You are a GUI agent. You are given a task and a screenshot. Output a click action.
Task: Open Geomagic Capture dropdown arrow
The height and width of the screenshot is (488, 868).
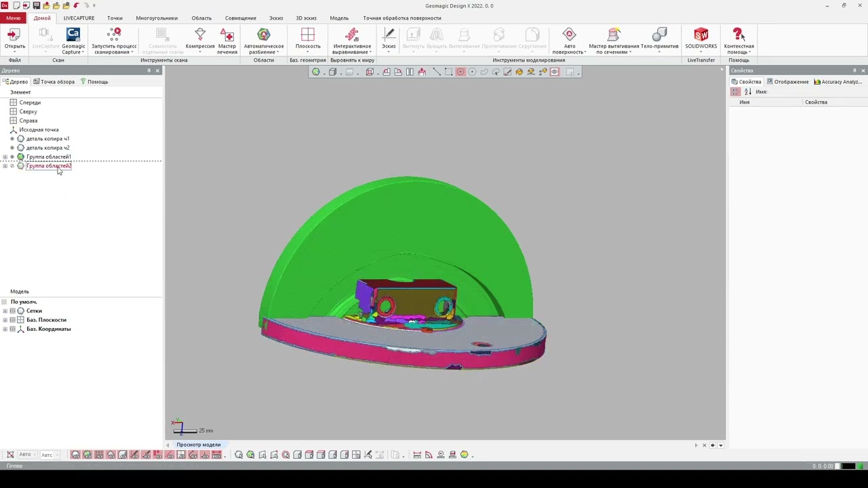click(x=83, y=52)
